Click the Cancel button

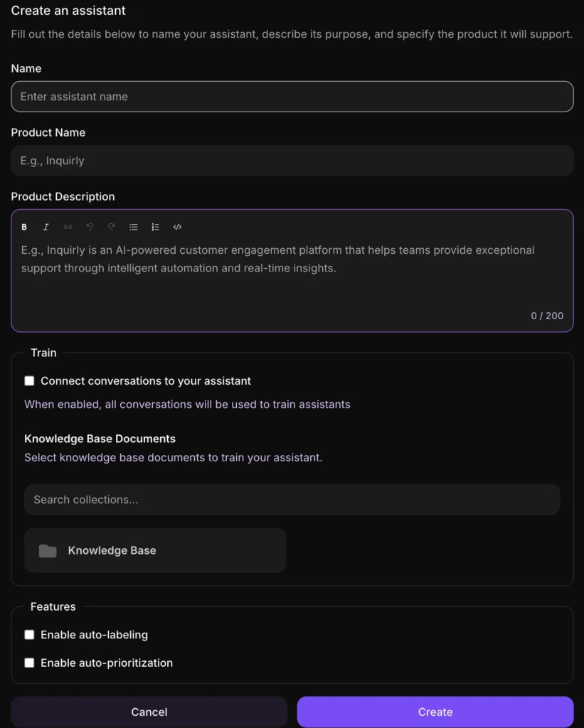pyautogui.click(x=149, y=712)
